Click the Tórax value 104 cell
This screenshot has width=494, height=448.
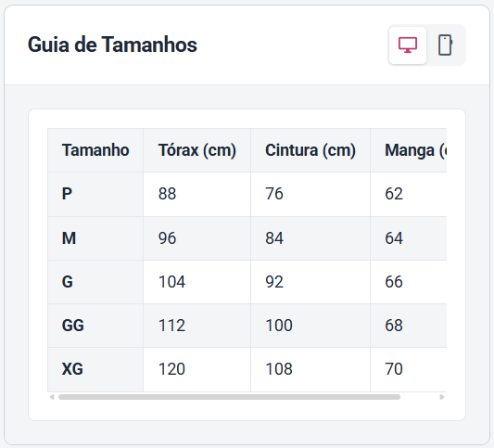coord(196,282)
